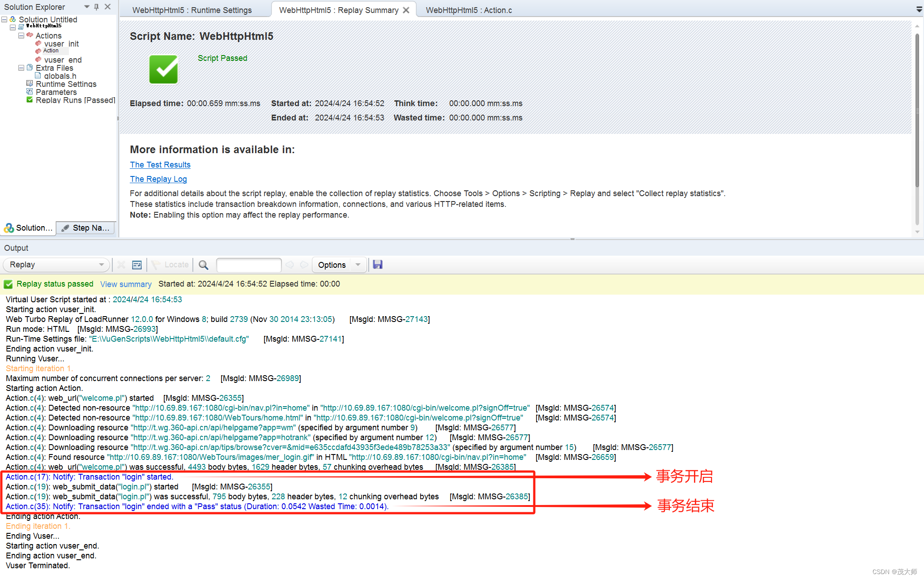924x579 pixels.
Task: Open Parameters in Solution Explorer
Action: [x=56, y=92]
